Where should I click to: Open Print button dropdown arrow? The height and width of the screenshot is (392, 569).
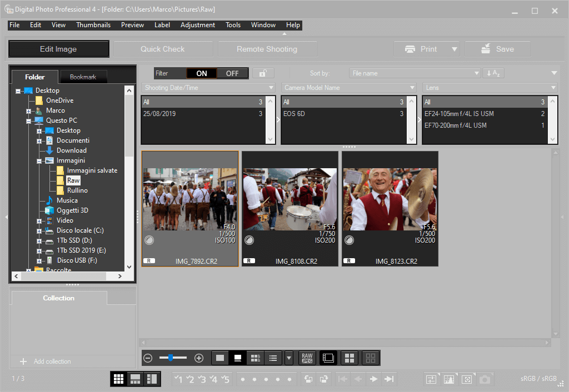coord(455,49)
